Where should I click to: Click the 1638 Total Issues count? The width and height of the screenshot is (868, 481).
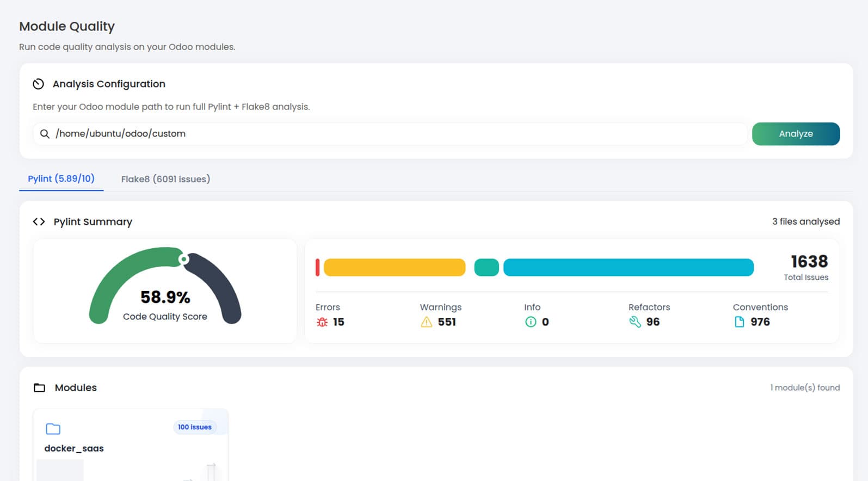809,262
